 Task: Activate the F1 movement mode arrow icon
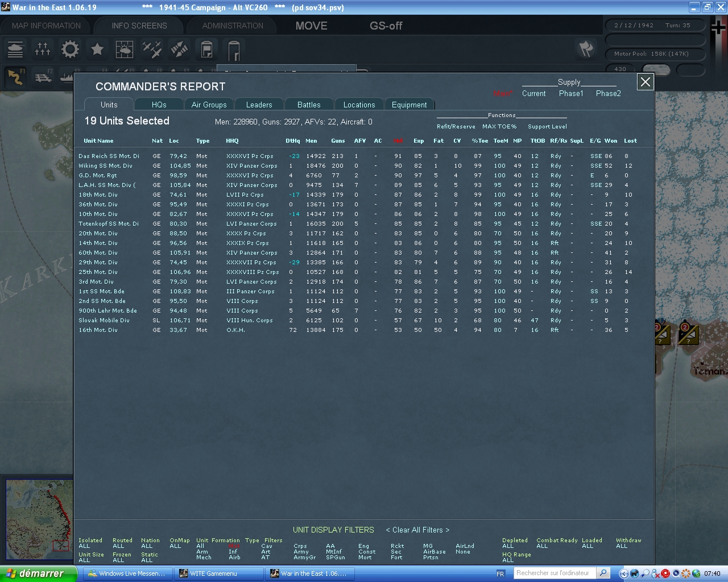(15, 77)
